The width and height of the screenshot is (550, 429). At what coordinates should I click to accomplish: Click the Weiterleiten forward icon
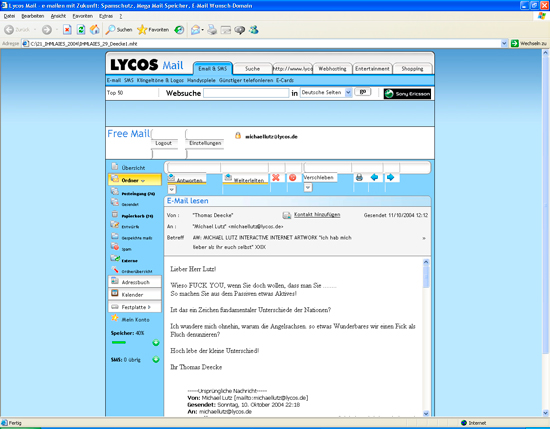coord(228,177)
